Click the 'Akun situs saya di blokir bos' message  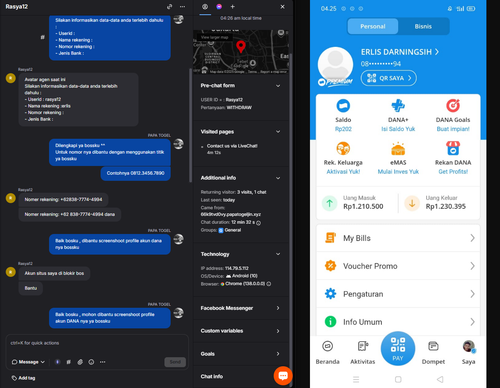coord(54,273)
